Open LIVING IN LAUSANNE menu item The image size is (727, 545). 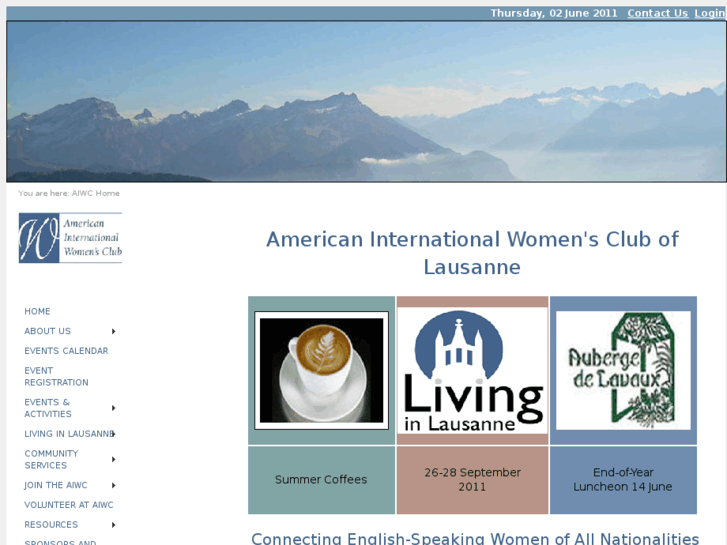click(69, 434)
